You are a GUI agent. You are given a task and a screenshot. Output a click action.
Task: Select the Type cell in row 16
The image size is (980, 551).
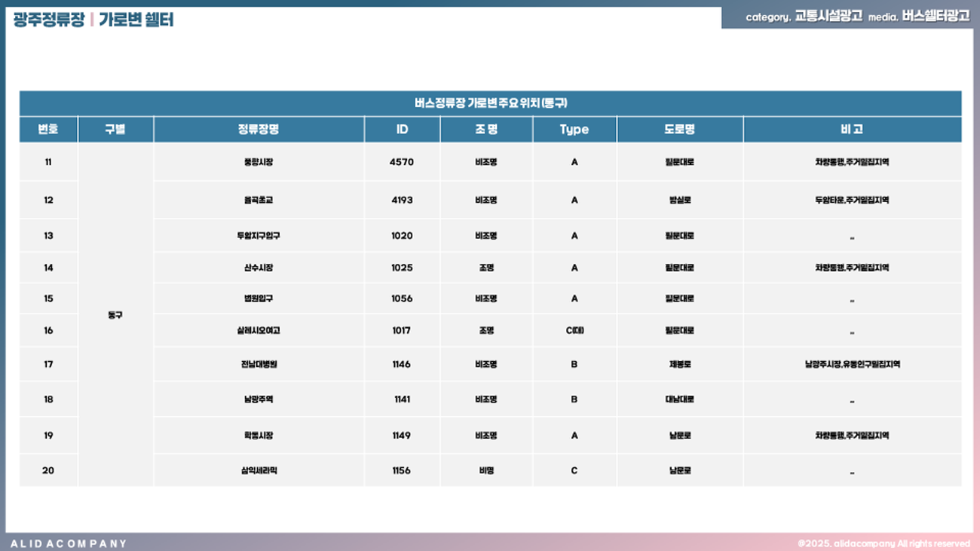(x=574, y=330)
